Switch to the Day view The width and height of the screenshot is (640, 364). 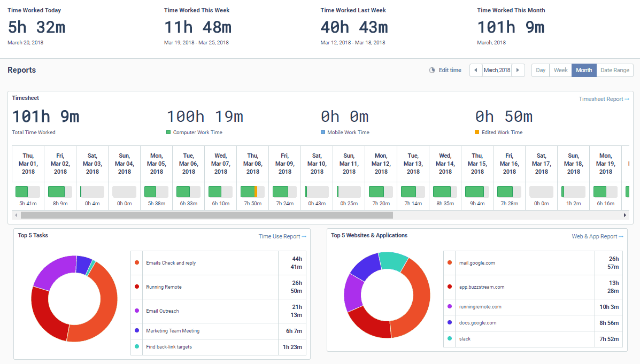[541, 70]
